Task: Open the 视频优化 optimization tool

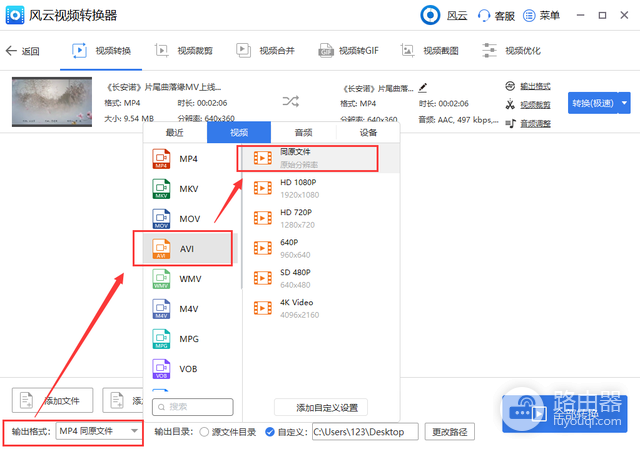Action: coord(511,51)
